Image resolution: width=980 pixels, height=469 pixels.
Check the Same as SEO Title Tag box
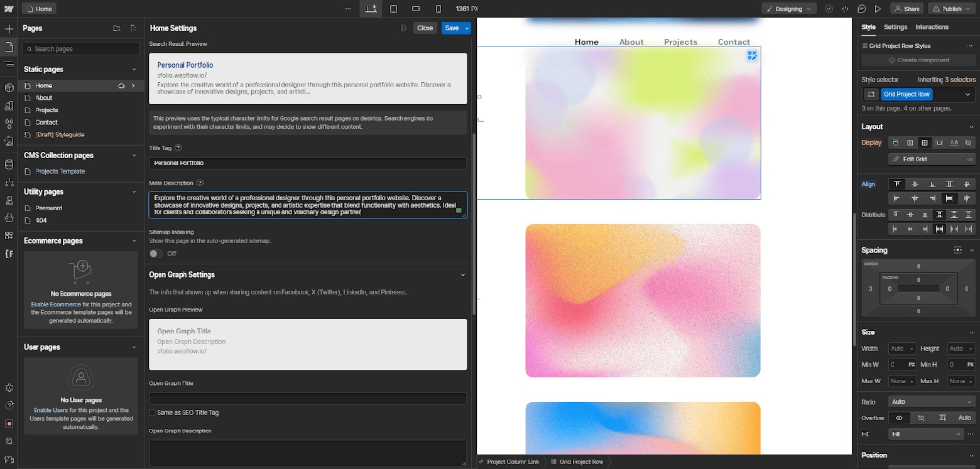151,412
